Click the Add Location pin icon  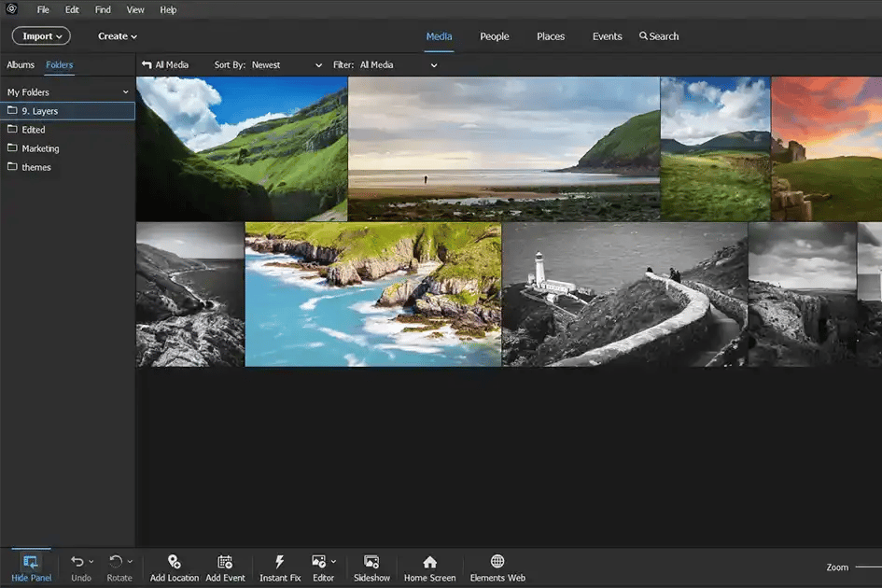[x=174, y=562]
